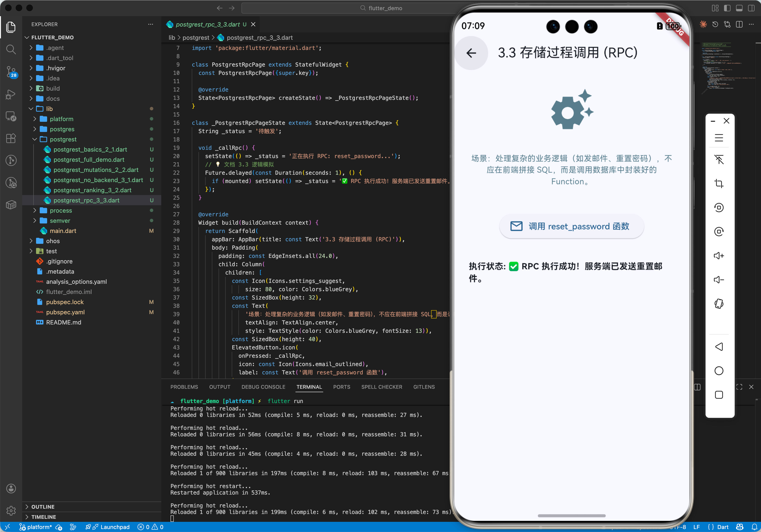Switch to the DEBUG CONSOLE tab
Viewport: 761px width, 532px height.
tap(263, 387)
